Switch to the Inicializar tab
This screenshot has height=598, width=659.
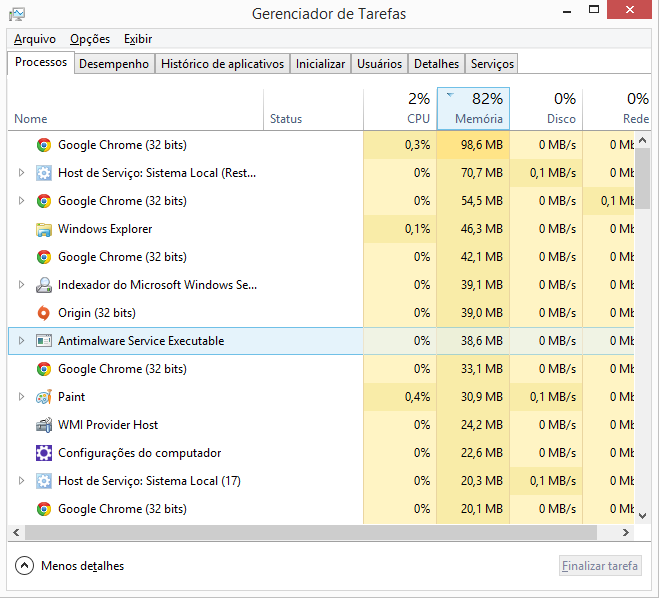pos(320,64)
